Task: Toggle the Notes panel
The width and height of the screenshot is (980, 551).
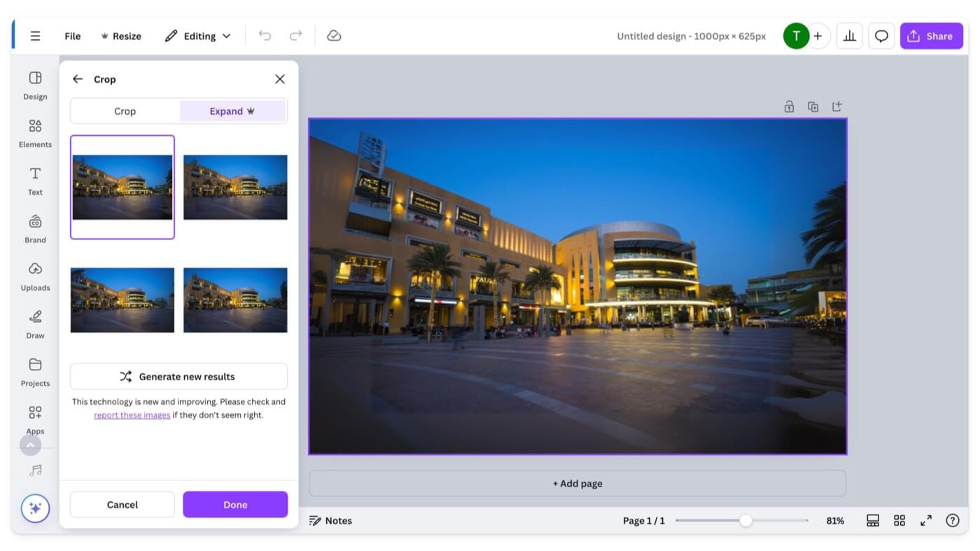Action: click(x=330, y=520)
